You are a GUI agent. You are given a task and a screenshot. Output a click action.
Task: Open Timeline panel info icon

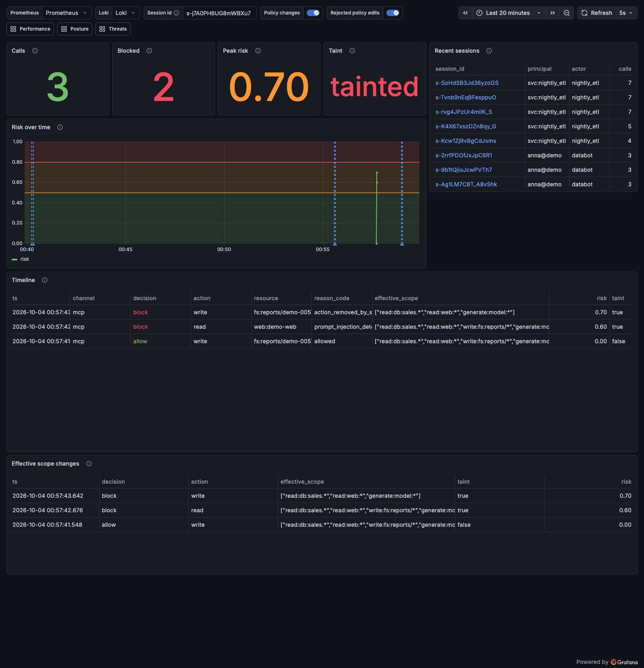coord(45,280)
